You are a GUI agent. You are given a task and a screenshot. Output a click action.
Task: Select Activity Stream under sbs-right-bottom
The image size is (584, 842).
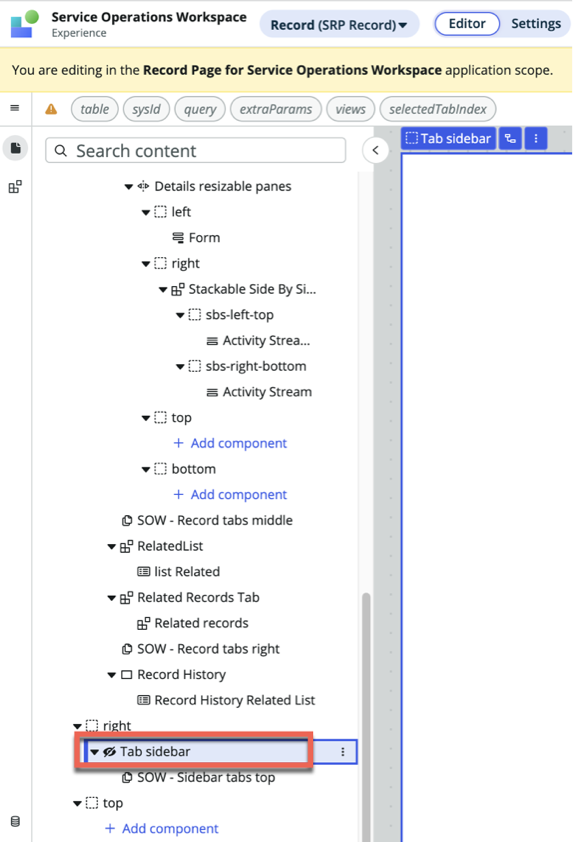[267, 392]
